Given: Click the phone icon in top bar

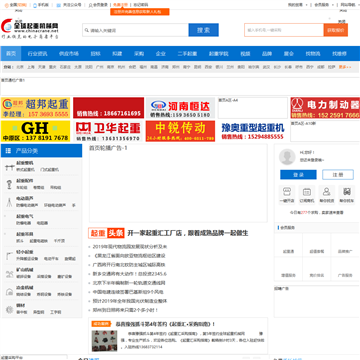Looking at the screenshot, I should coord(35,5).
